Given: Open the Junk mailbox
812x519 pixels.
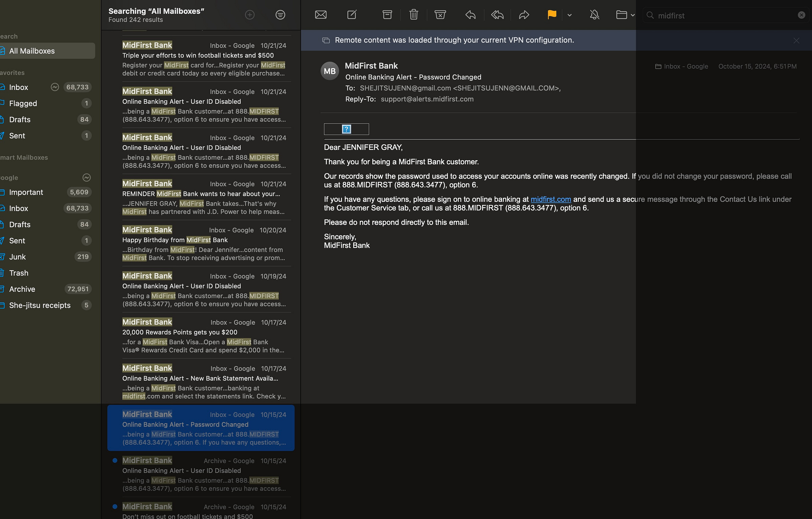Looking at the screenshot, I should (18, 257).
